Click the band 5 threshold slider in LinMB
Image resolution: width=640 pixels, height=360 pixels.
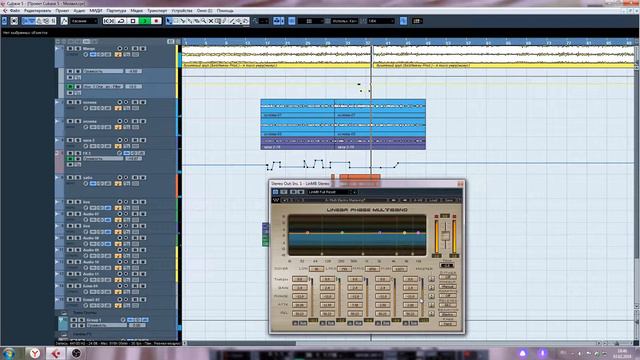(422, 297)
